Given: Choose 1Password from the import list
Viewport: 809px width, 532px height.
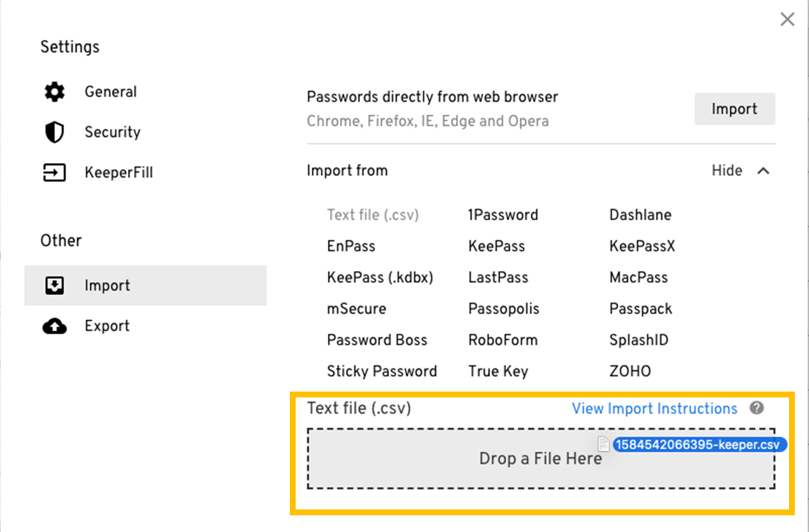Looking at the screenshot, I should click(x=503, y=215).
